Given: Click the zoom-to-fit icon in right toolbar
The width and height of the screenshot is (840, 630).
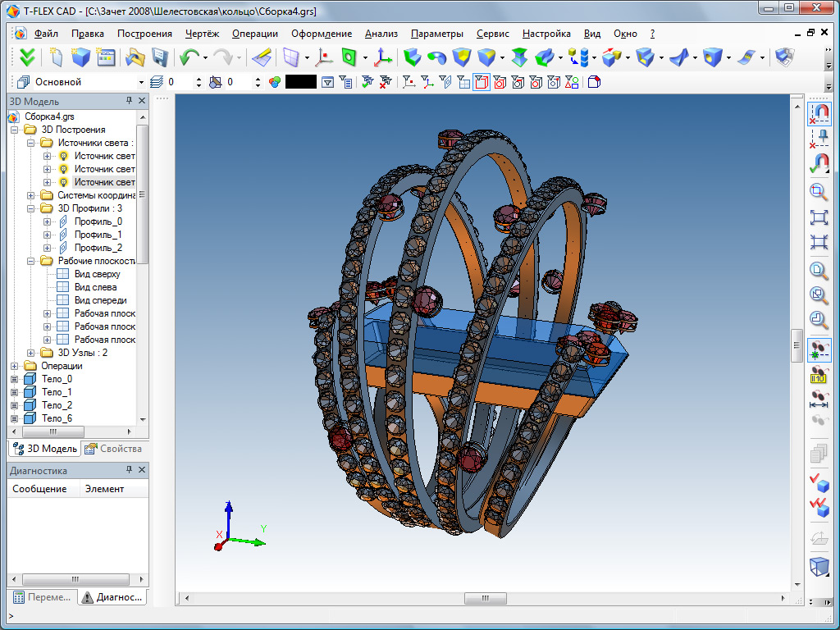Looking at the screenshot, I should click(819, 217).
